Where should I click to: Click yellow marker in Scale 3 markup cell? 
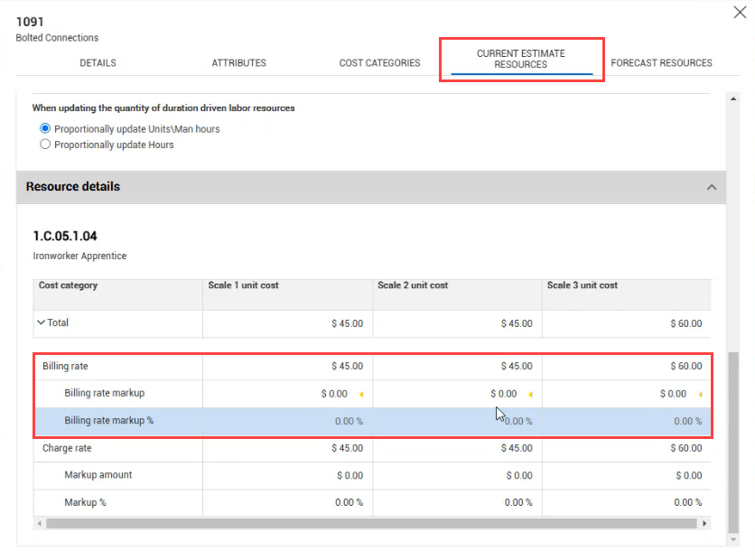[700, 394]
